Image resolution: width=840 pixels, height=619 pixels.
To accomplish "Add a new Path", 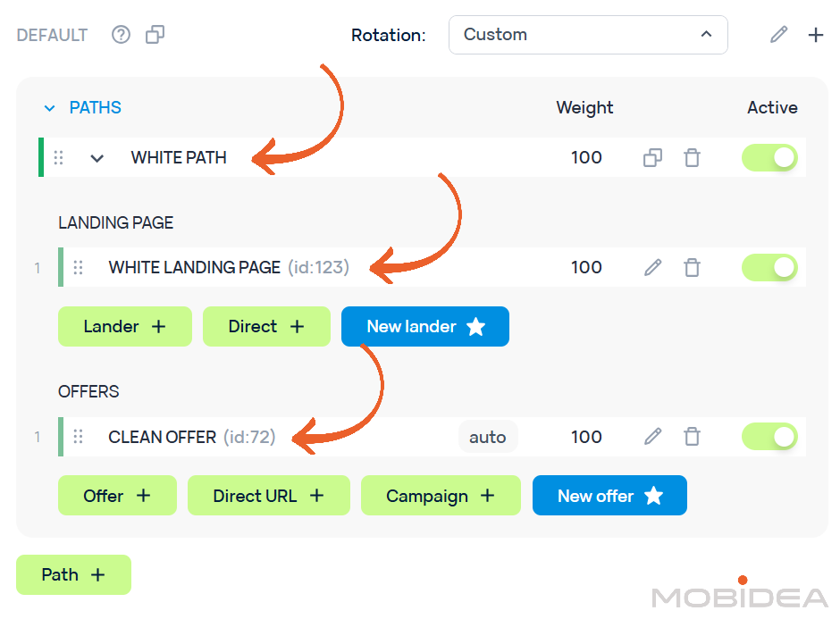I will (x=73, y=574).
